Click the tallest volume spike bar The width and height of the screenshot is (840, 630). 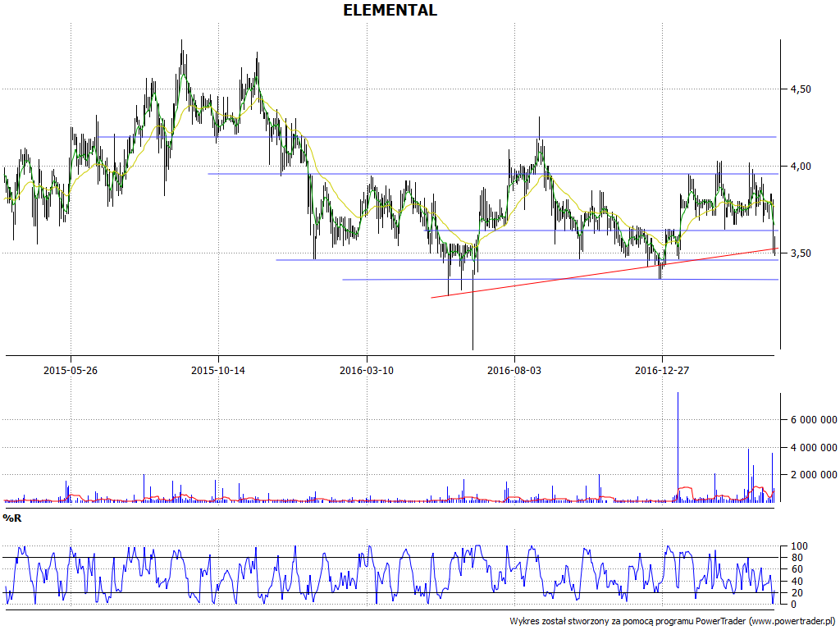[x=678, y=447]
